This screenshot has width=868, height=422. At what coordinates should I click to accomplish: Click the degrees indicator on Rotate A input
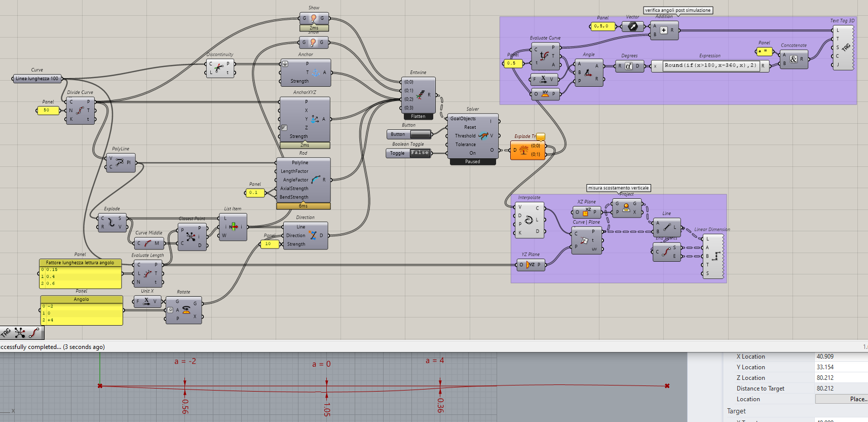point(171,310)
